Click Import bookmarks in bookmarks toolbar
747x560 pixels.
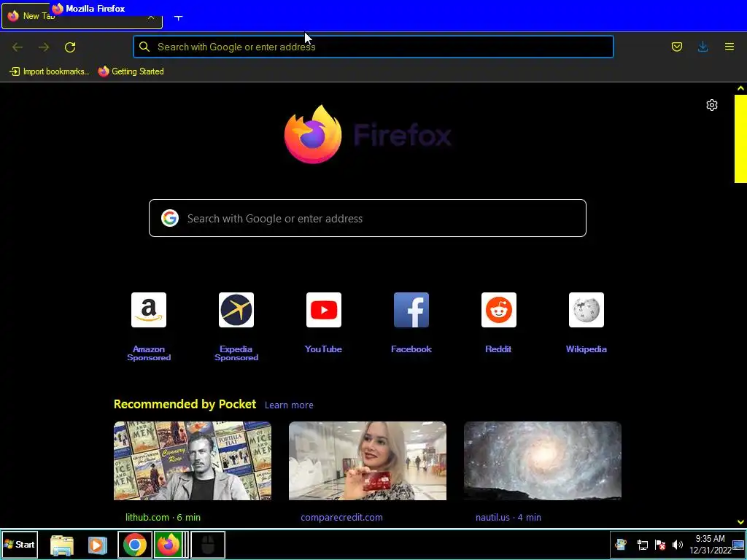click(x=49, y=71)
